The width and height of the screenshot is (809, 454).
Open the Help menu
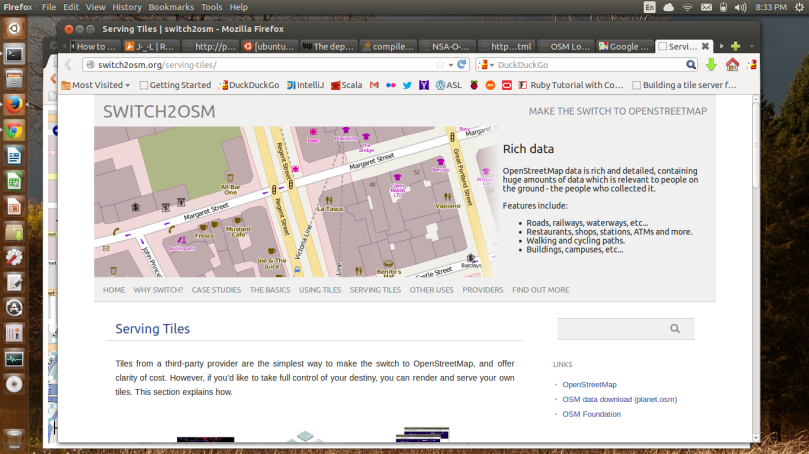click(238, 7)
